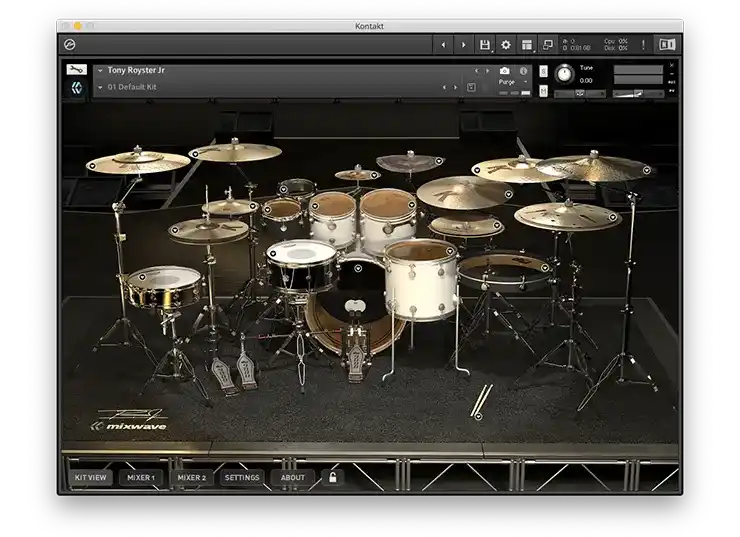
Task: Toggle the aux button below minimize
Action: click(x=672, y=82)
